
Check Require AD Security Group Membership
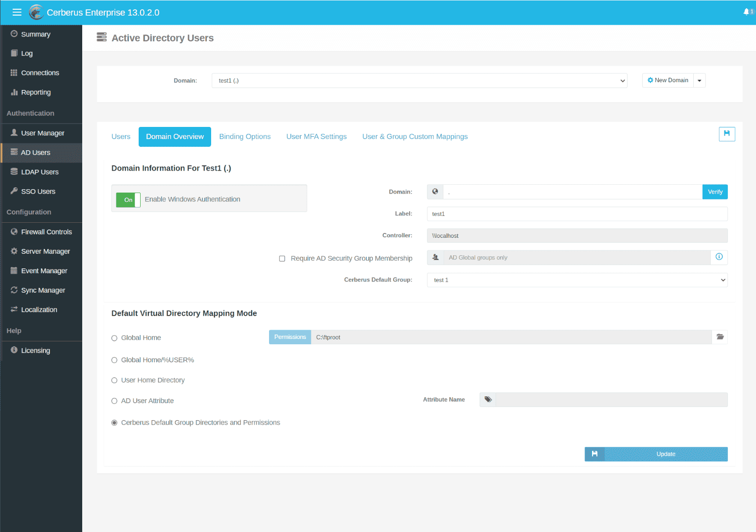[282, 259]
